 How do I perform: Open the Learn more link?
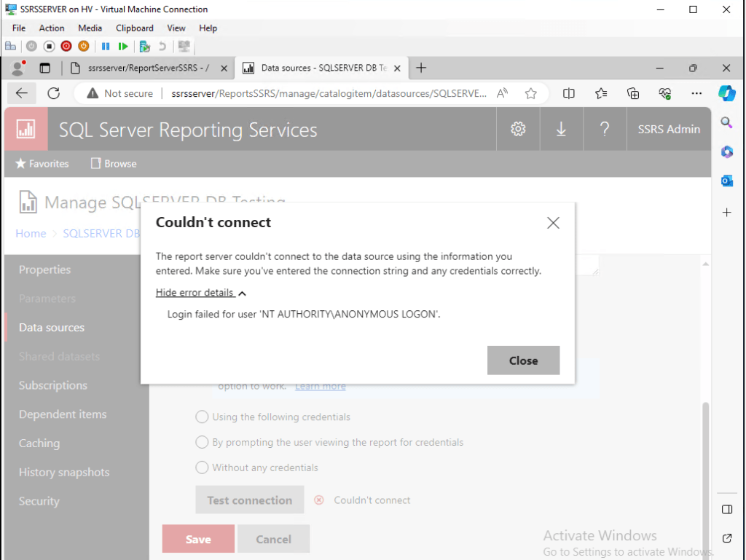pyautogui.click(x=321, y=387)
